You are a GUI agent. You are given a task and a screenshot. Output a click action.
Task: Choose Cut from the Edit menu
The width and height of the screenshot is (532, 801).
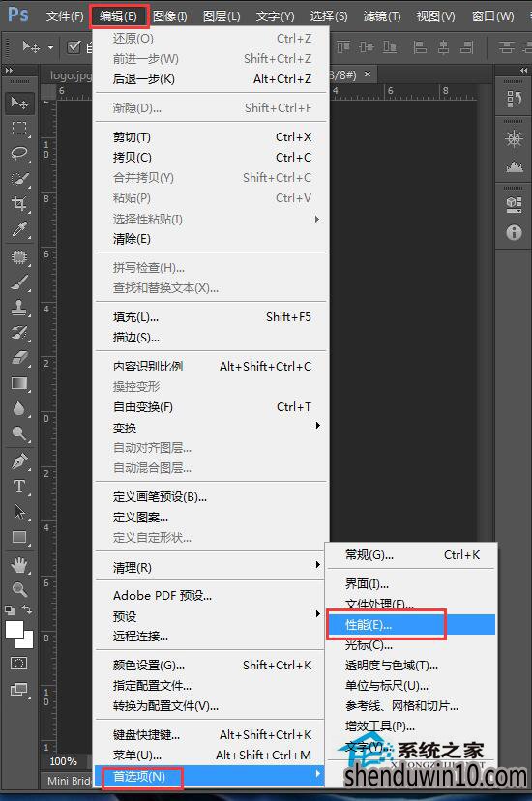point(210,137)
